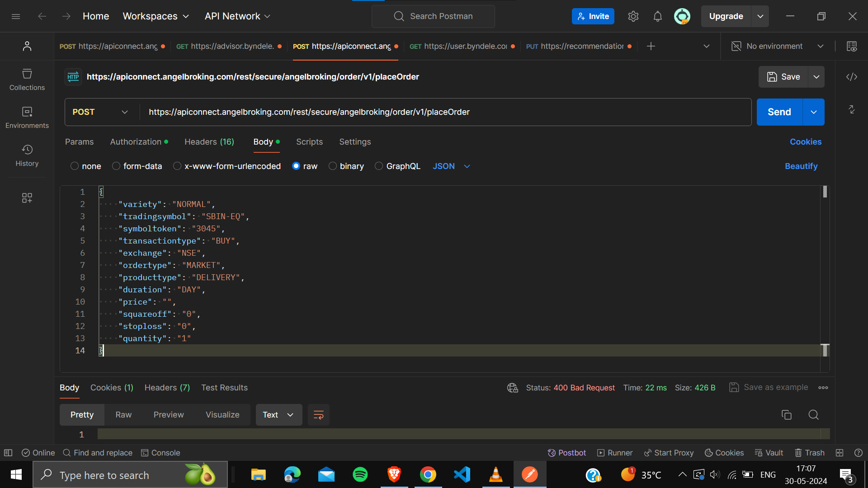Click the Upgrade button
This screenshot has height=488, width=868.
[x=726, y=16]
